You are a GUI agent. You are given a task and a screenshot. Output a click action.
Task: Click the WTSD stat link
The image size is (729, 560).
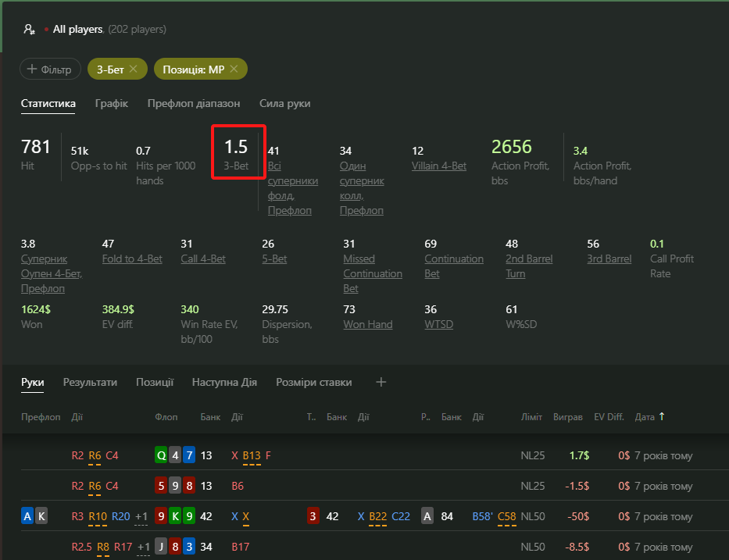click(x=439, y=324)
